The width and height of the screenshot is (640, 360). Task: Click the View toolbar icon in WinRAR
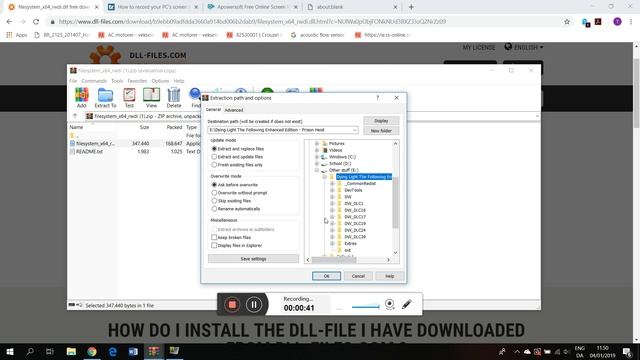tap(151, 97)
